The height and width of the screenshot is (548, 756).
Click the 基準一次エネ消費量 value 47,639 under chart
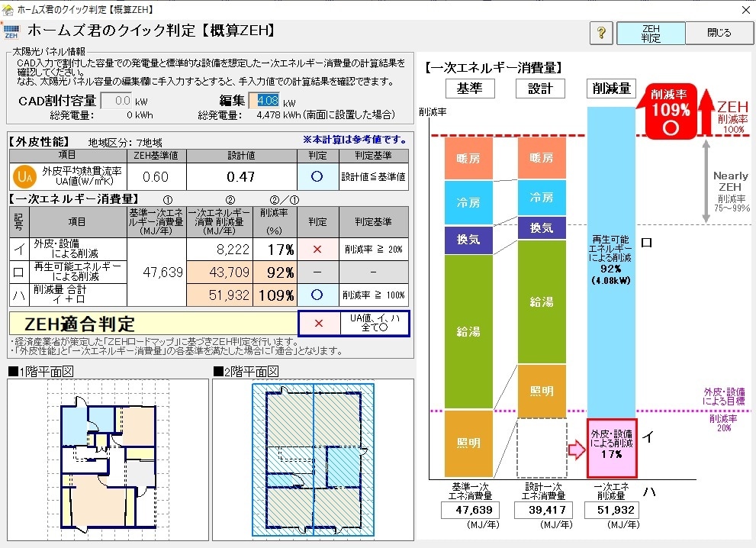click(470, 510)
